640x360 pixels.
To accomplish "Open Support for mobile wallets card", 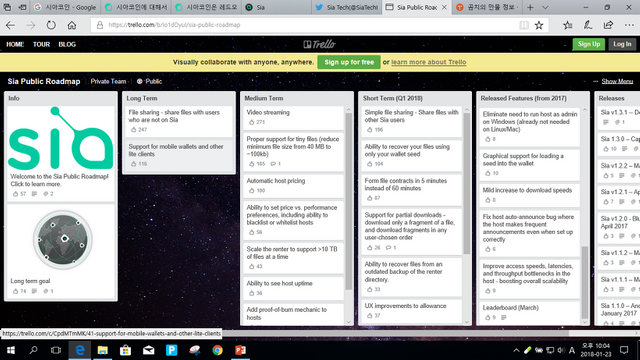I will click(179, 155).
